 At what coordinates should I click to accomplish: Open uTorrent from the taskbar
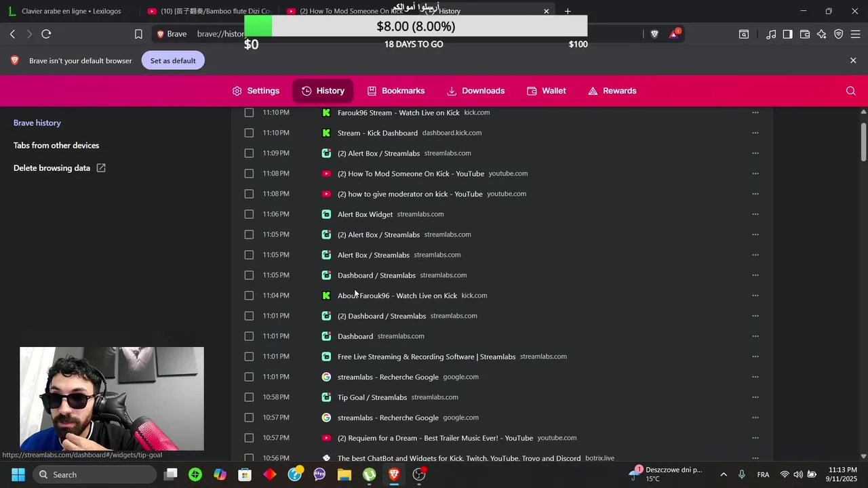[370, 474]
